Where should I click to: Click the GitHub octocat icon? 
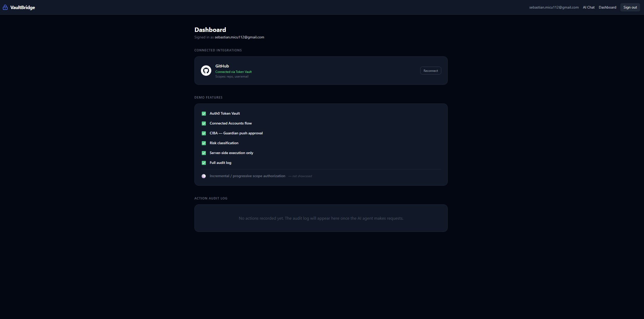(x=206, y=71)
